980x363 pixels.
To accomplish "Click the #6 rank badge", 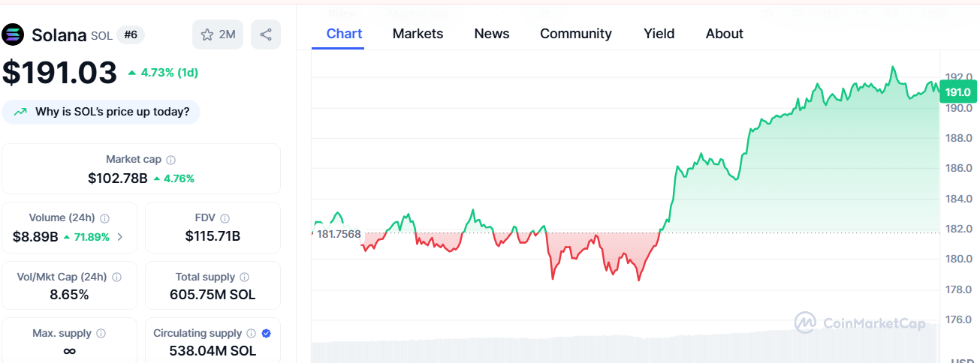I will [131, 34].
